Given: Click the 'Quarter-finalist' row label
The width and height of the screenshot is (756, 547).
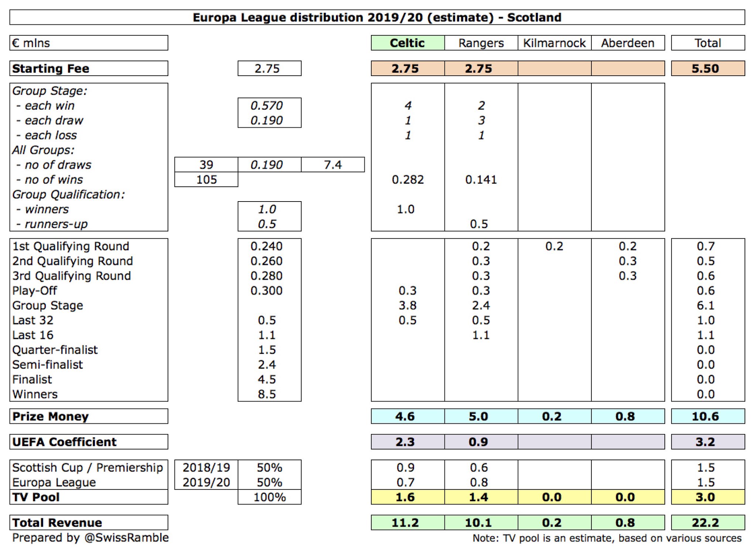Looking at the screenshot, I should click(x=55, y=350).
